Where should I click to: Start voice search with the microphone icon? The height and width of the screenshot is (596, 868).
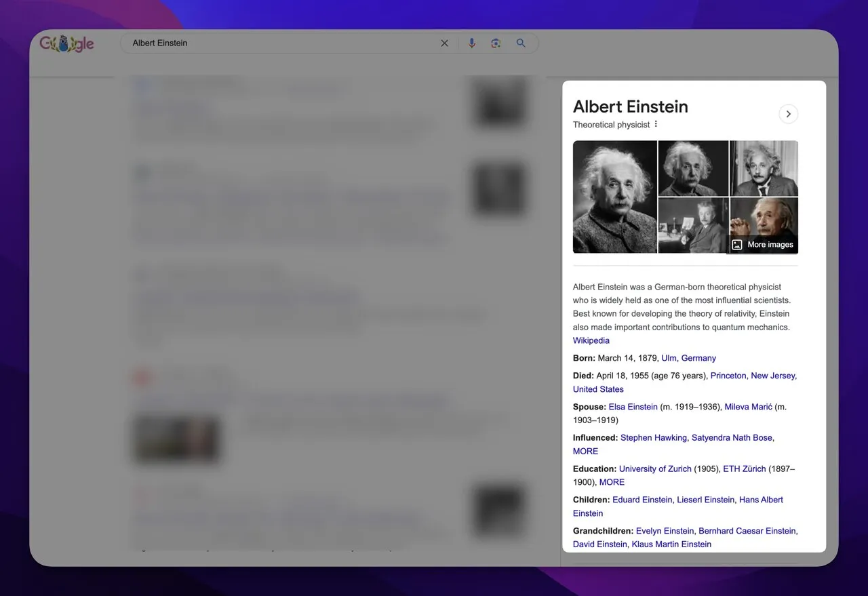point(472,43)
